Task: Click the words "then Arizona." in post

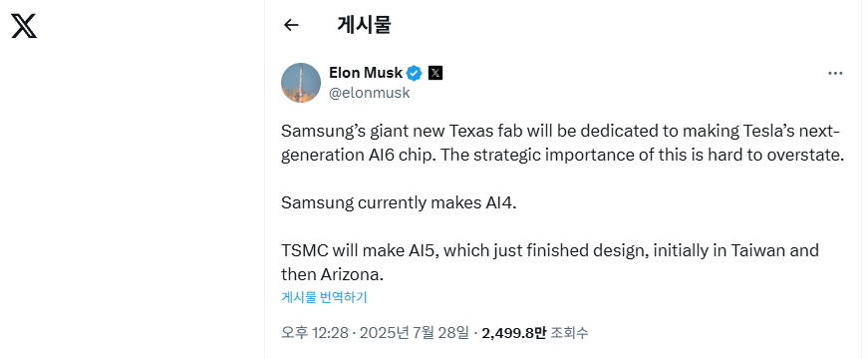Action: [x=332, y=274]
